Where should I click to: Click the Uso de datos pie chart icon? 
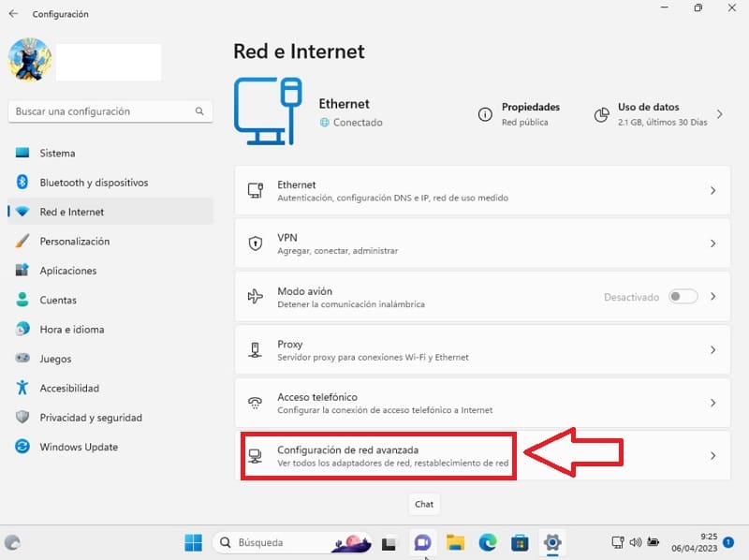[x=601, y=114]
